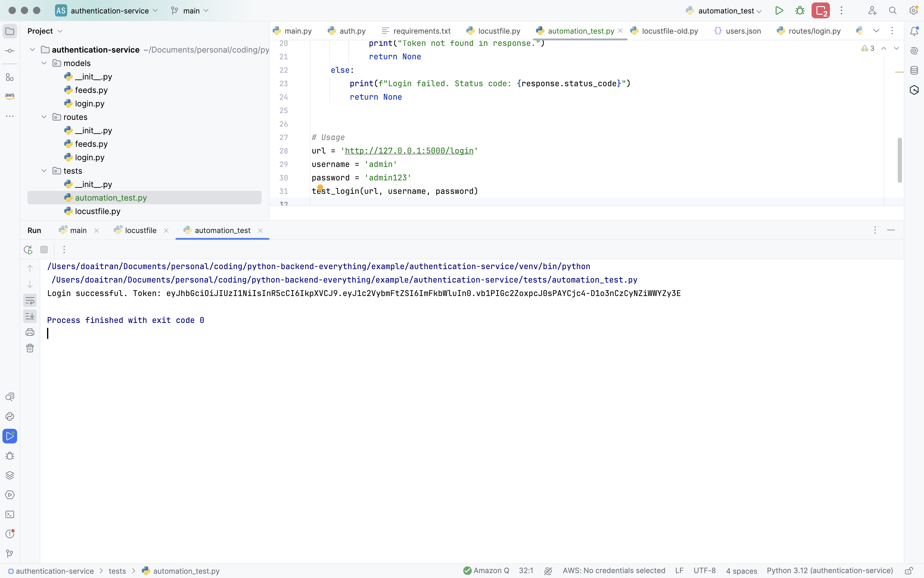
Task: Collapse the routes folder
Action: [x=44, y=117]
